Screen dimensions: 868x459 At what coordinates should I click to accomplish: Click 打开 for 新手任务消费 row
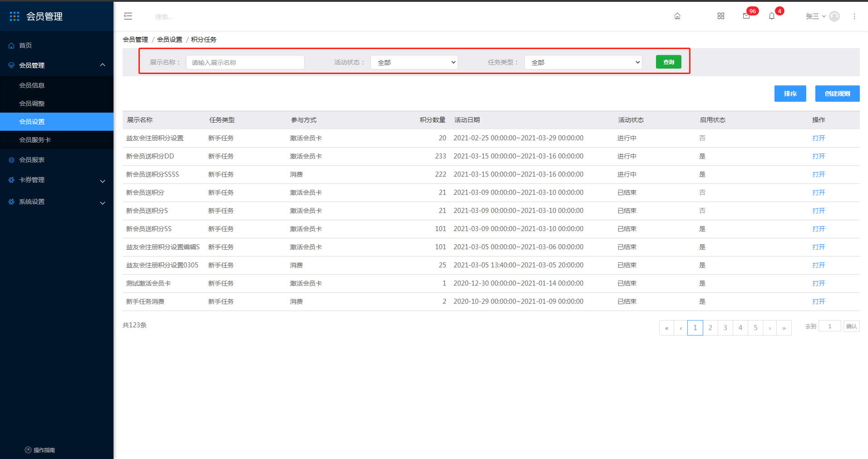(x=819, y=301)
